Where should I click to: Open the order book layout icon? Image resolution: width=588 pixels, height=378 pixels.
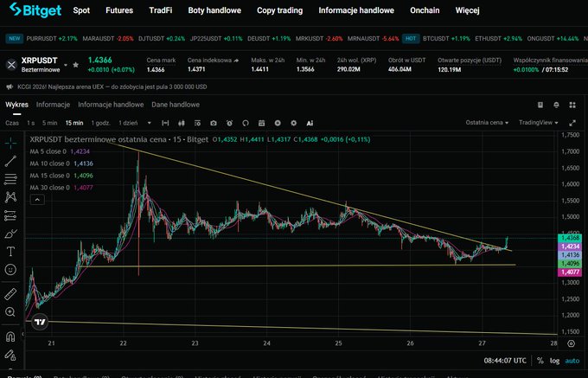point(540,105)
